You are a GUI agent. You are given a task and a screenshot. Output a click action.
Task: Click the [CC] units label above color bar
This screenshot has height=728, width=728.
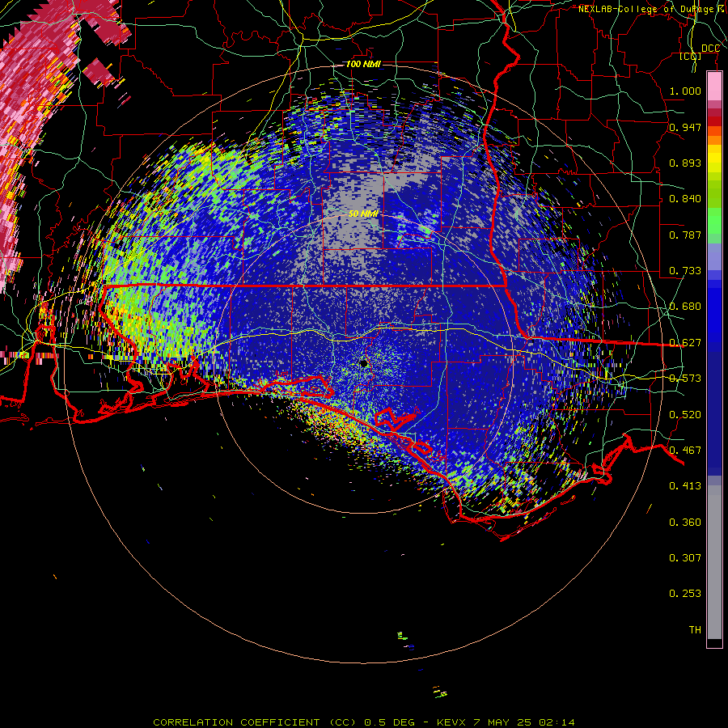[x=690, y=56]
